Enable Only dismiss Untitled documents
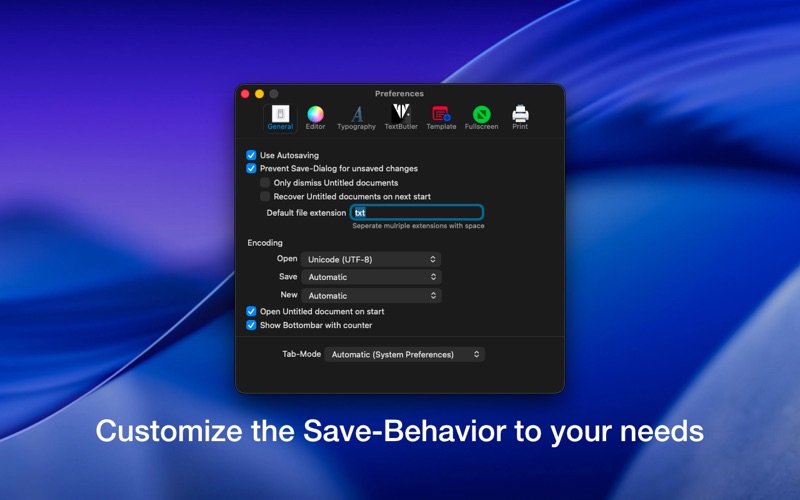 (x=265, y=183)
